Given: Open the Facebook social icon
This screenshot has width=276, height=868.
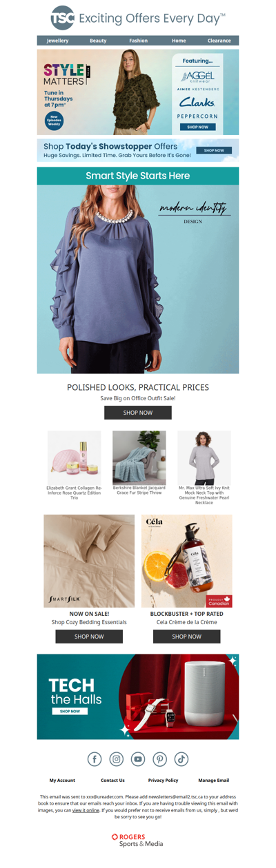Looking at the screenshot, I should (95, 759).
